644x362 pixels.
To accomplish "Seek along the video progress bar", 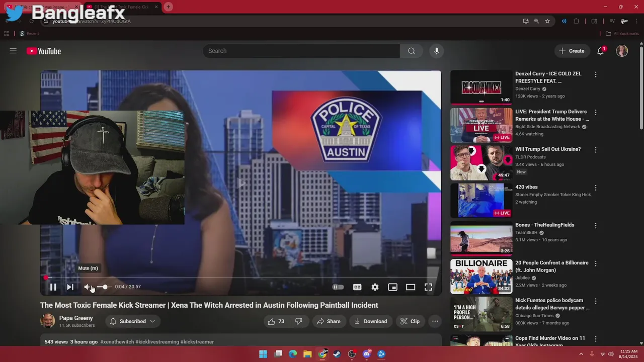I will pyautogui.click(x=240, y=277).
